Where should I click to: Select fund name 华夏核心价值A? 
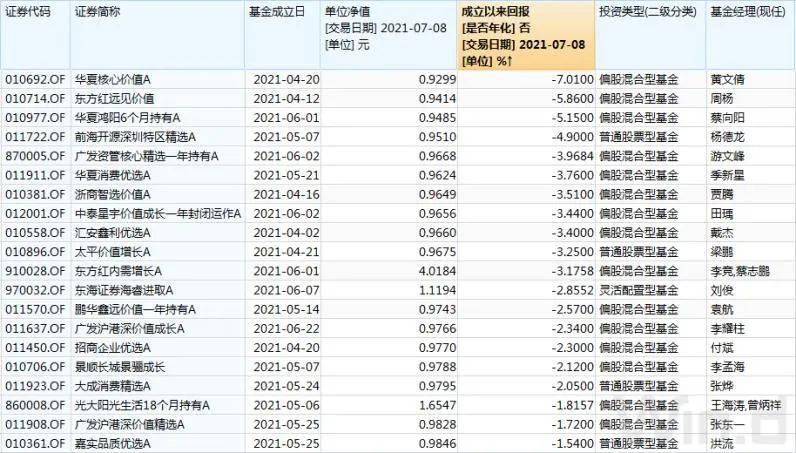pyautogui.click(x=113, y=80)
